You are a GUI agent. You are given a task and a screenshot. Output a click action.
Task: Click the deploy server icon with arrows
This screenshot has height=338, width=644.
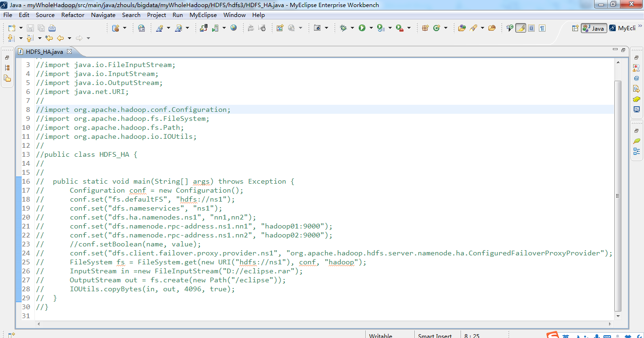[x=203, y=28]
